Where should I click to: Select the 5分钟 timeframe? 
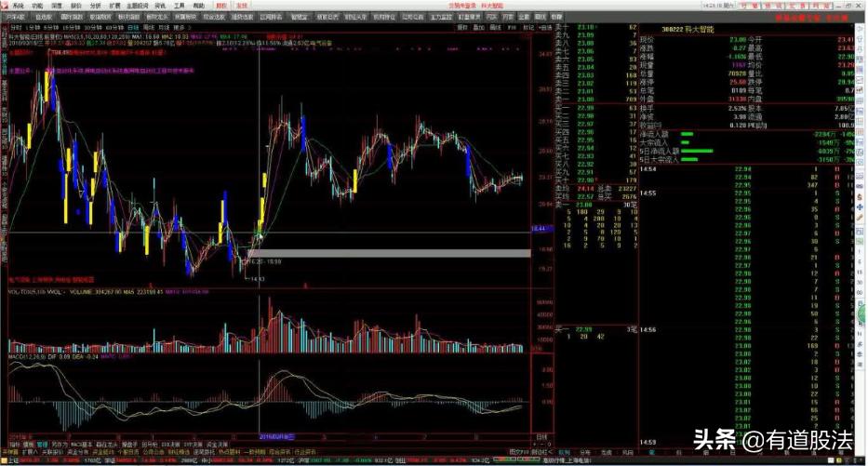(x=51, y=27)
